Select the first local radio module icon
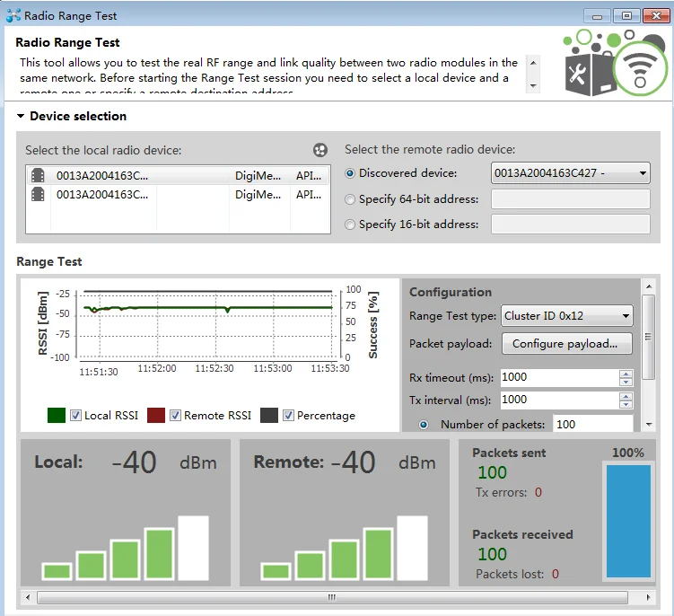The height and width of the screenshot is (616, 674). click(x=38, y=176)
